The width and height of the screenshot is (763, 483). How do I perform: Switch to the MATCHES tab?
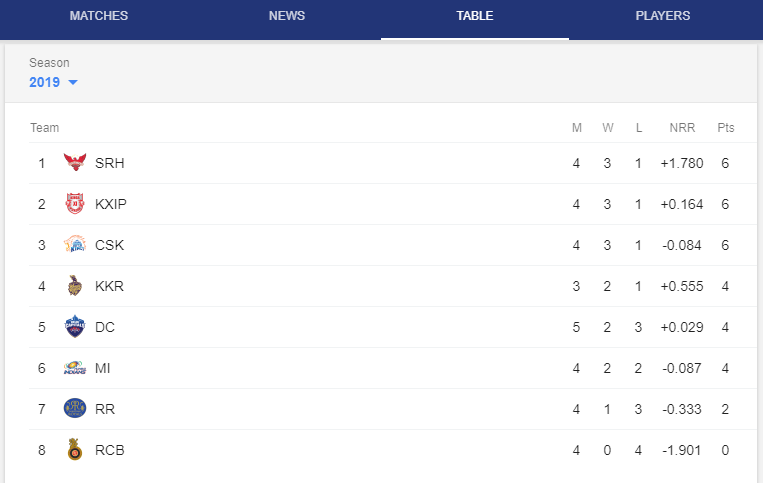click(99, 16)
